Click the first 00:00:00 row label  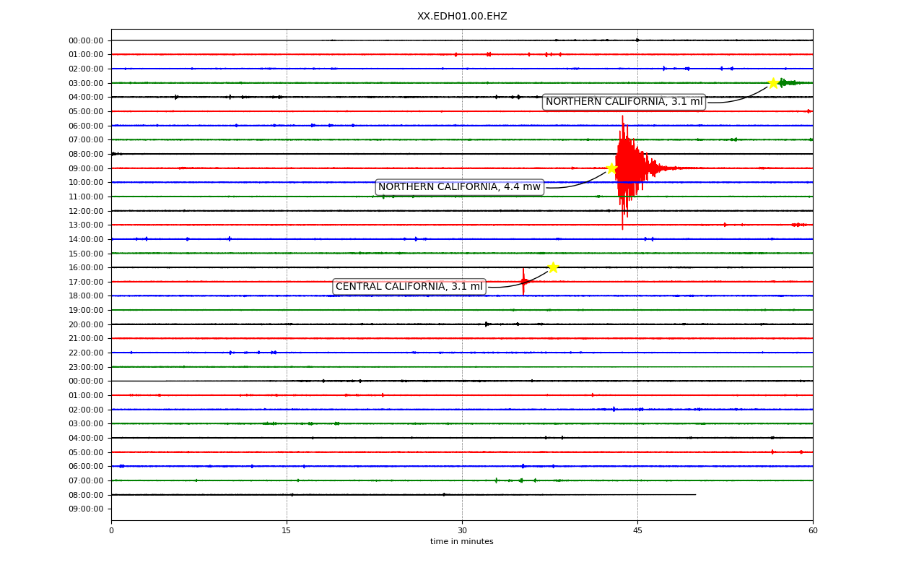click(x=86, y=40)
